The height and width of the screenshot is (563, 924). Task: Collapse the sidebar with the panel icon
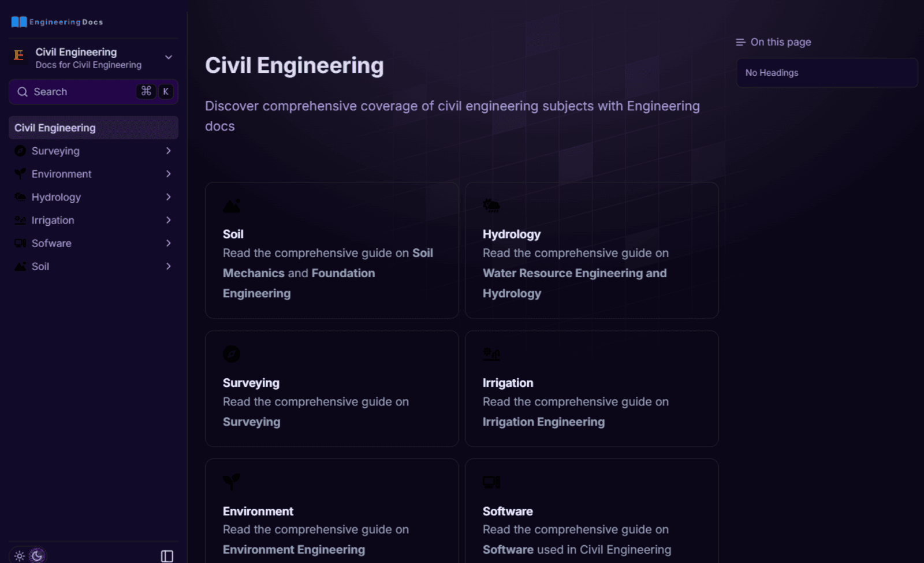167,556
